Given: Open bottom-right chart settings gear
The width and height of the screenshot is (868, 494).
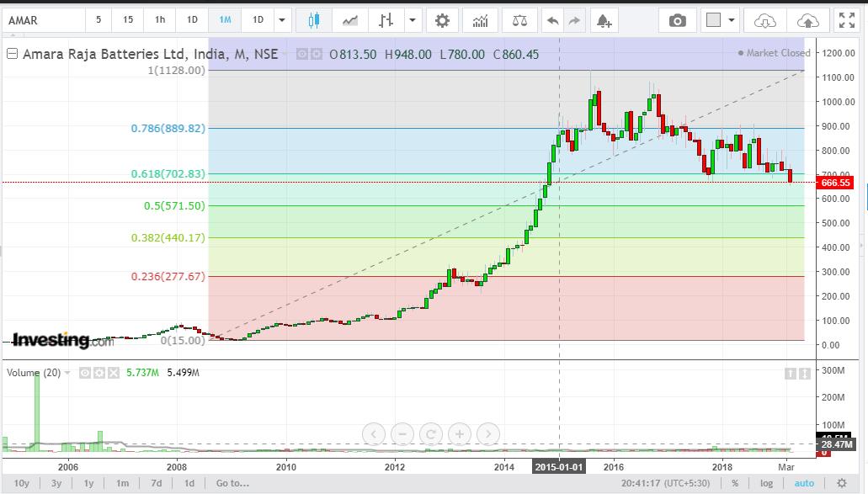Looking at the screenshot, I should pos(841,483).
